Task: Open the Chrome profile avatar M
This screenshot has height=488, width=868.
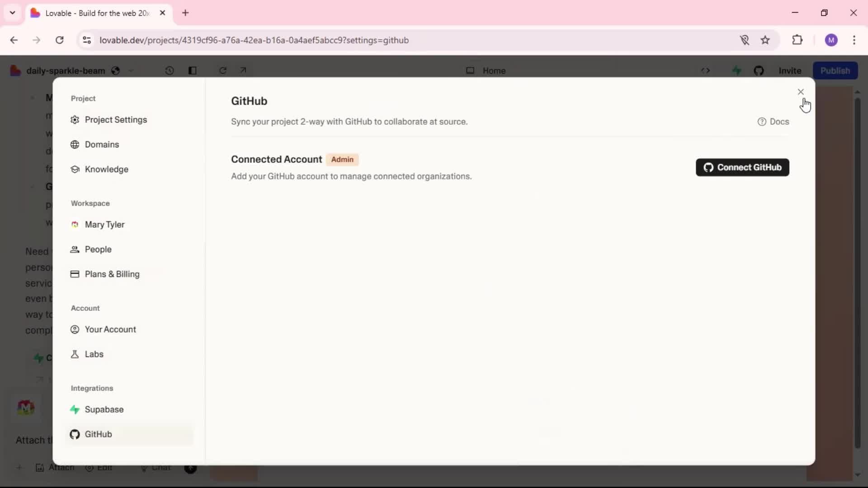Action: [x=831, y=40]
